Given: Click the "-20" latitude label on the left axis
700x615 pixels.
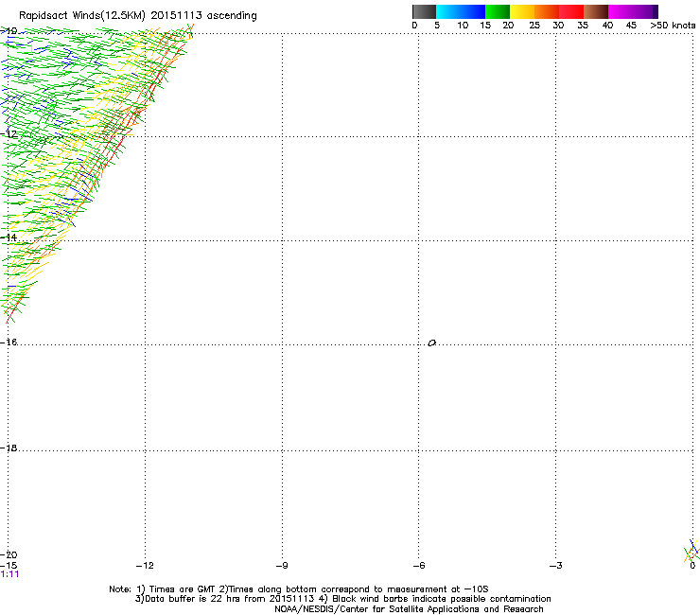Looking at the screenshot, I should point(9,555).
